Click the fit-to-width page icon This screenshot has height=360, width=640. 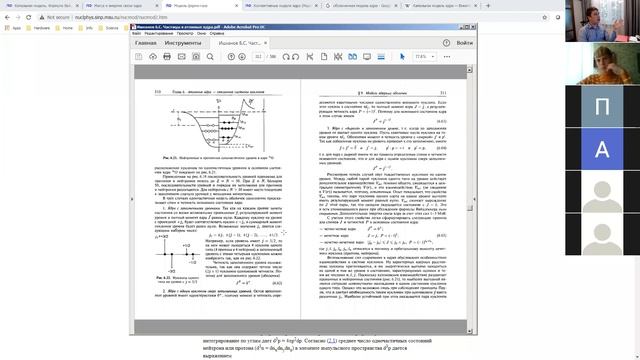coord(310,57)
